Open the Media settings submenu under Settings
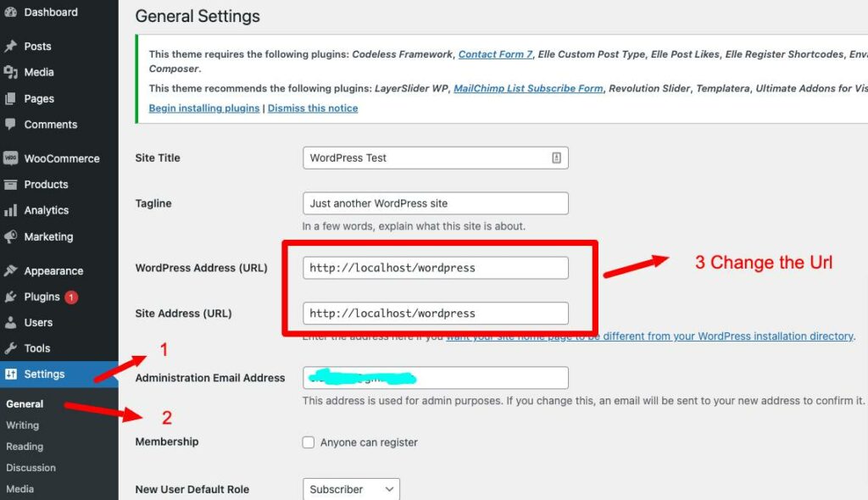 tap(20, 489)
